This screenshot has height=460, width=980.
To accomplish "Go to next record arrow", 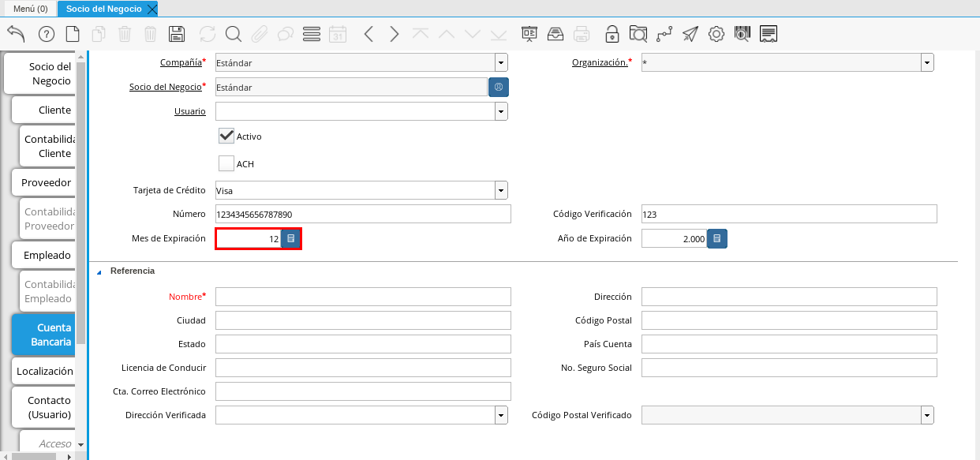I will point(395,34).
